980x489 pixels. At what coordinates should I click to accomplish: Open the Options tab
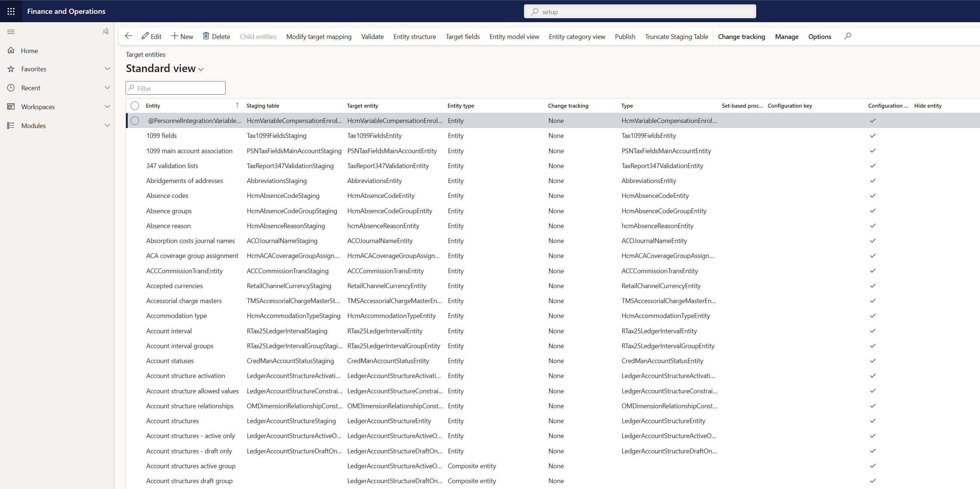820,36
